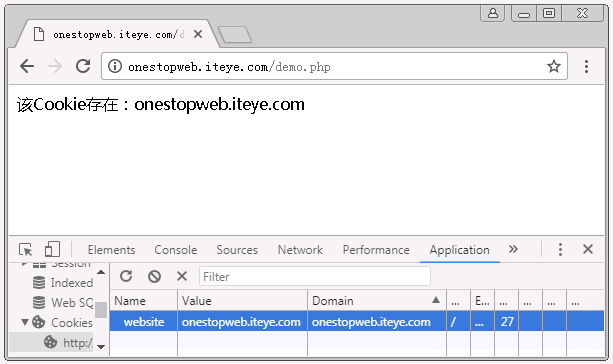Click the E... column header

click(x=482, y=301)
